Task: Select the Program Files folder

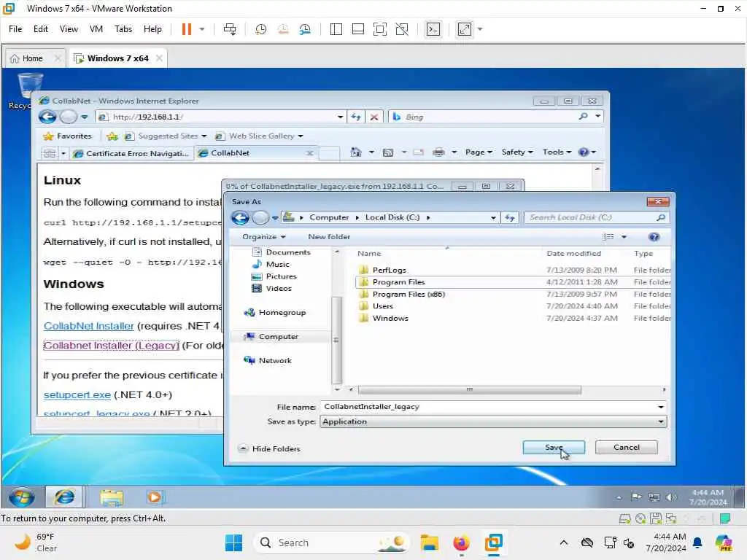Action: [398, 282]
